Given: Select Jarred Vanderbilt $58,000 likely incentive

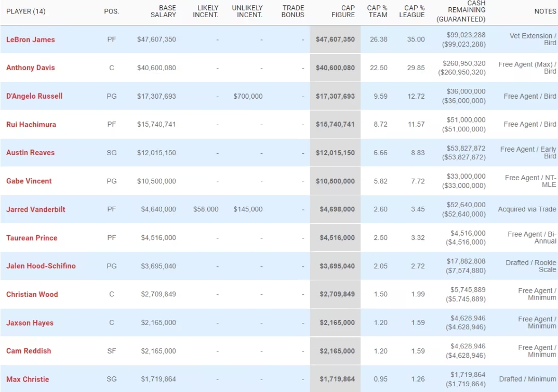Looking at the screenshot, I should [206, 210].
